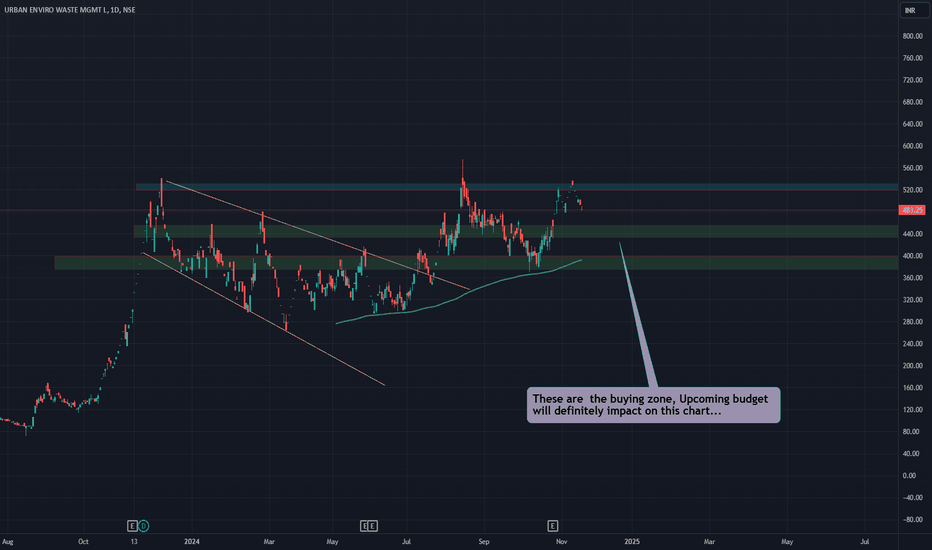
Task: Select the lower green buying zone rectangle
Action: pos(476,262)
